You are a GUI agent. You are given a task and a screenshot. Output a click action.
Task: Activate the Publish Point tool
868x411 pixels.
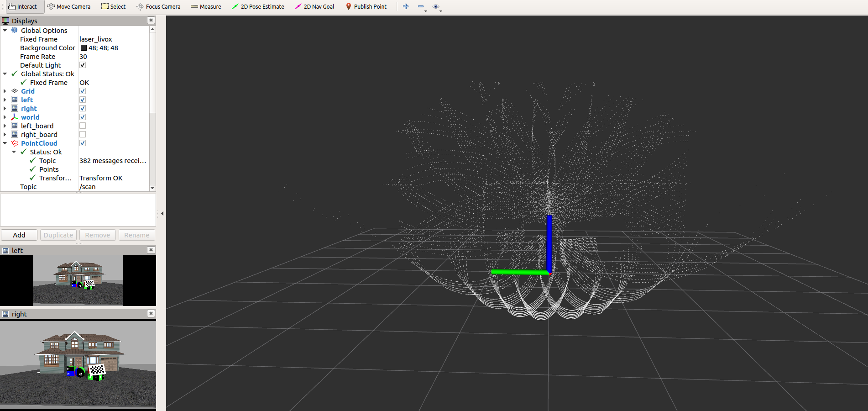(x=366, y=6)
